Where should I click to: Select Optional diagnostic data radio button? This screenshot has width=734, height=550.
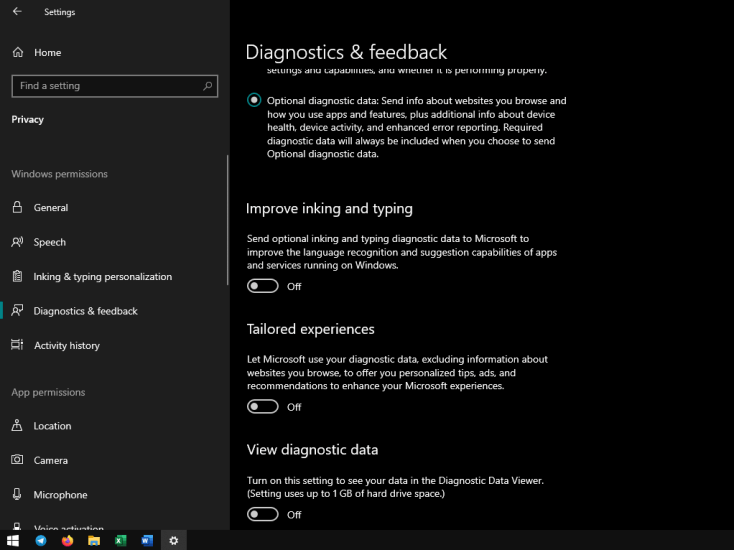(254, 100)
